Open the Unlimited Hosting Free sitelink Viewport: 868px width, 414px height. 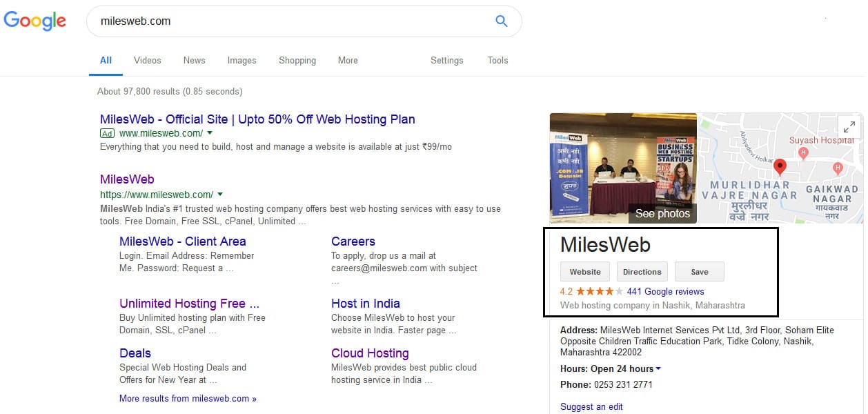pos(190,304)
